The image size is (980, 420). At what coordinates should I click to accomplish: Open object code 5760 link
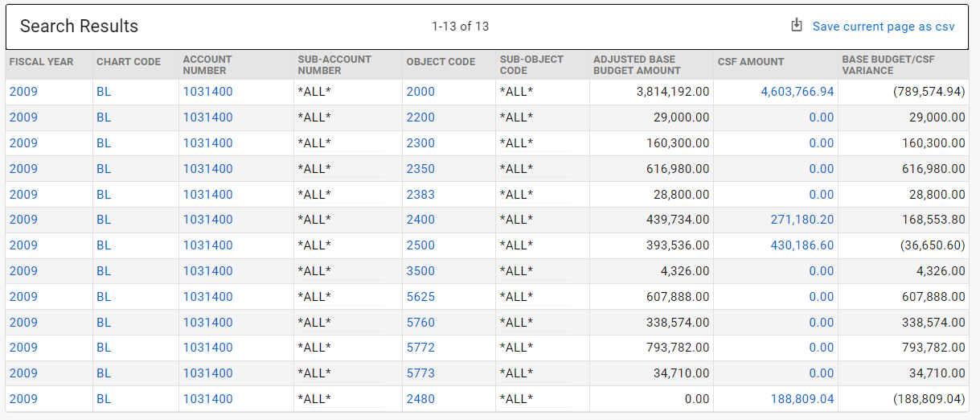pyautogui.click(x=420, y=323)
